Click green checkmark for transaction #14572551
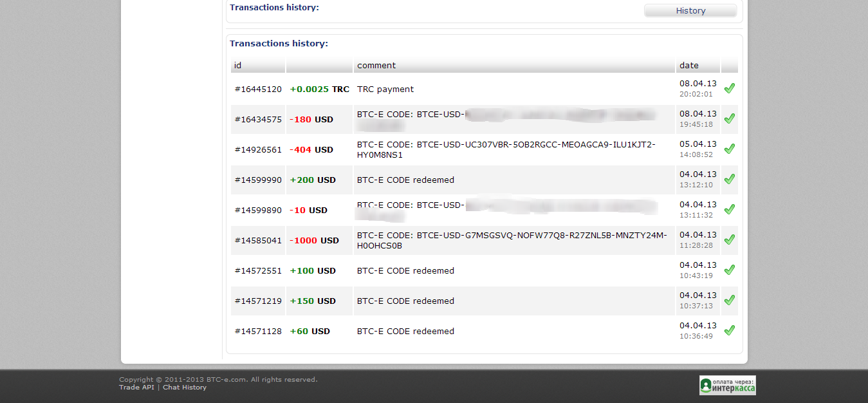Viewport: 868px width, 403px height. pos(729,270)
